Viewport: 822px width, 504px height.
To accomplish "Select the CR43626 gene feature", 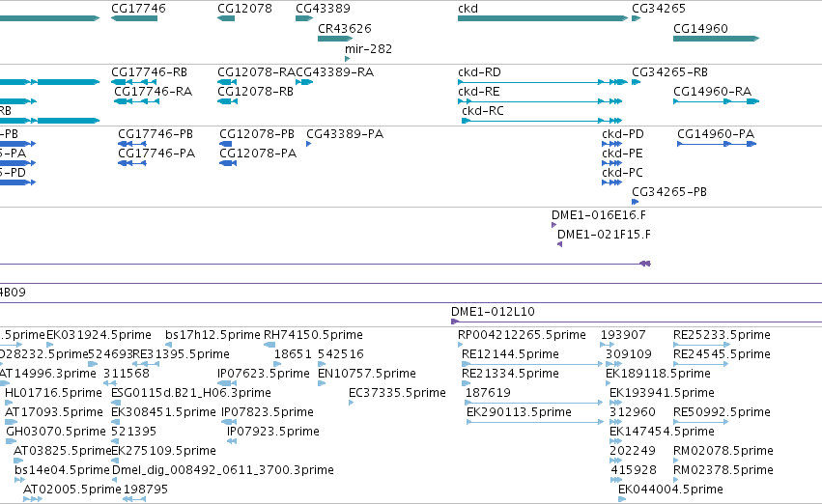I will click(335, 39).
